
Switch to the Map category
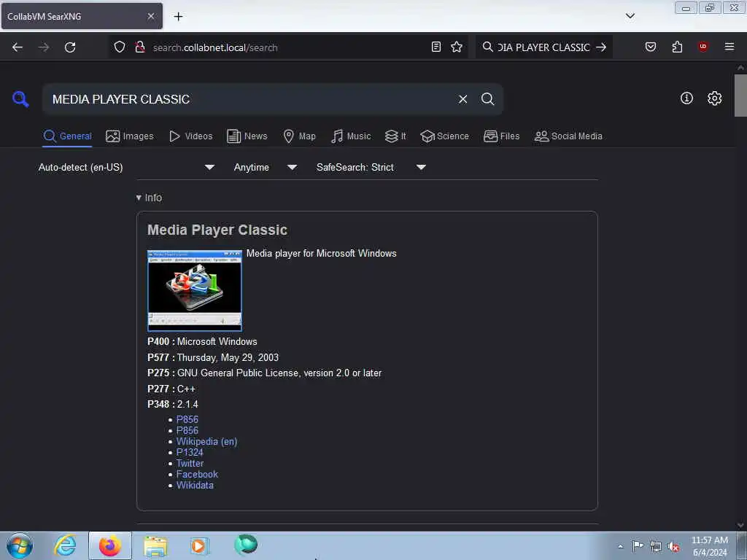(x=299, y=136)
